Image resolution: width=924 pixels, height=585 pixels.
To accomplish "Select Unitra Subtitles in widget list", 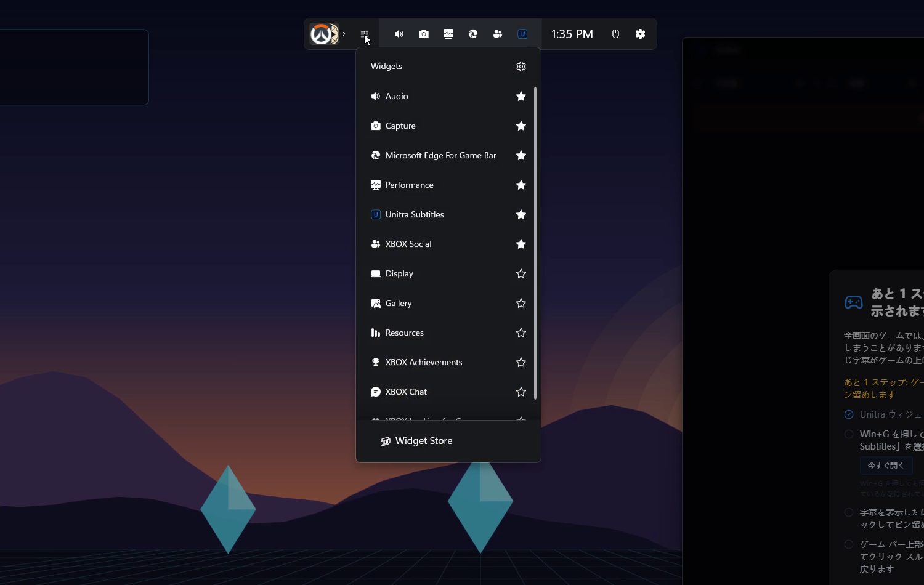I will click(x=437, y=214).
